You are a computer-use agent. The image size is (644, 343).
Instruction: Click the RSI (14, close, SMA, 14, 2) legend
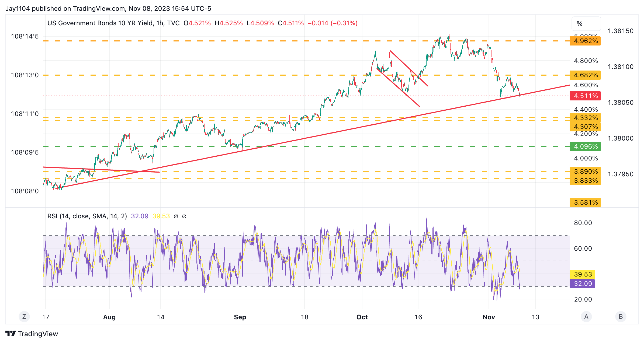click(87, 216)
